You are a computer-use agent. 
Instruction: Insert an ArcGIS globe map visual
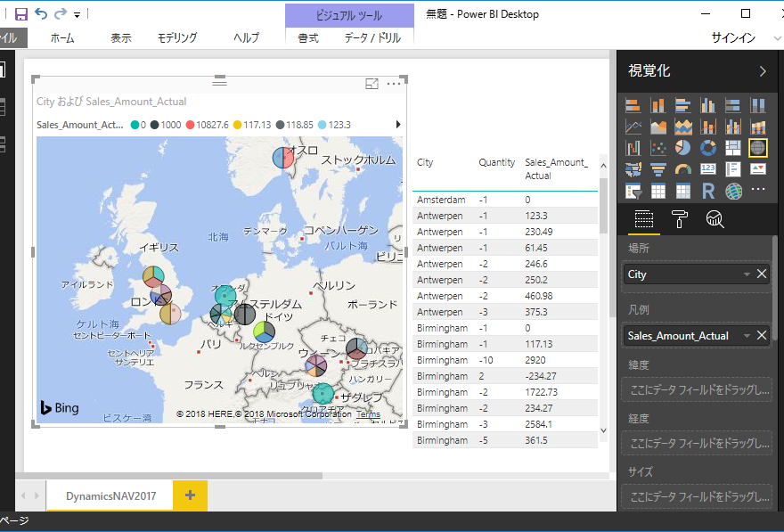point(733,191)
